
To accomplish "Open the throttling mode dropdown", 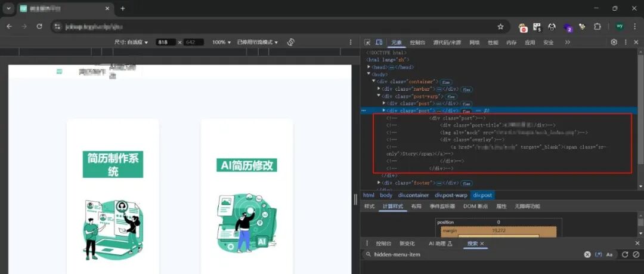I will click(258, 42).
